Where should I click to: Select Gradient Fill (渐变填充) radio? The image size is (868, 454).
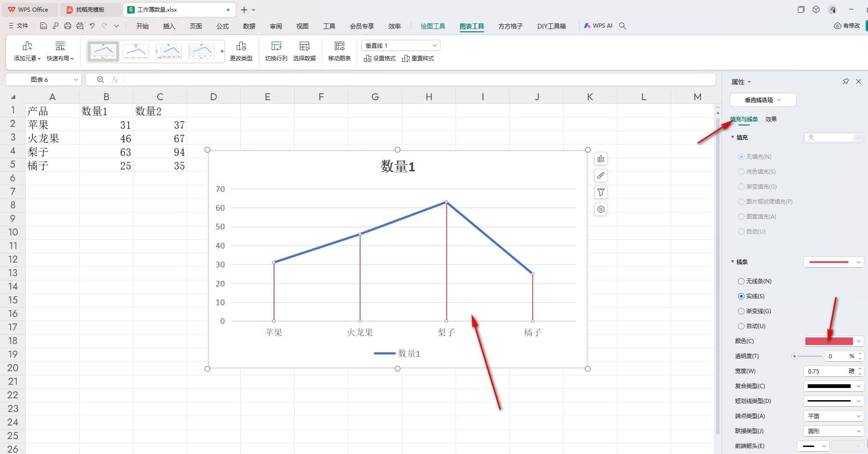pyautogui.click(x=741, y=187)
